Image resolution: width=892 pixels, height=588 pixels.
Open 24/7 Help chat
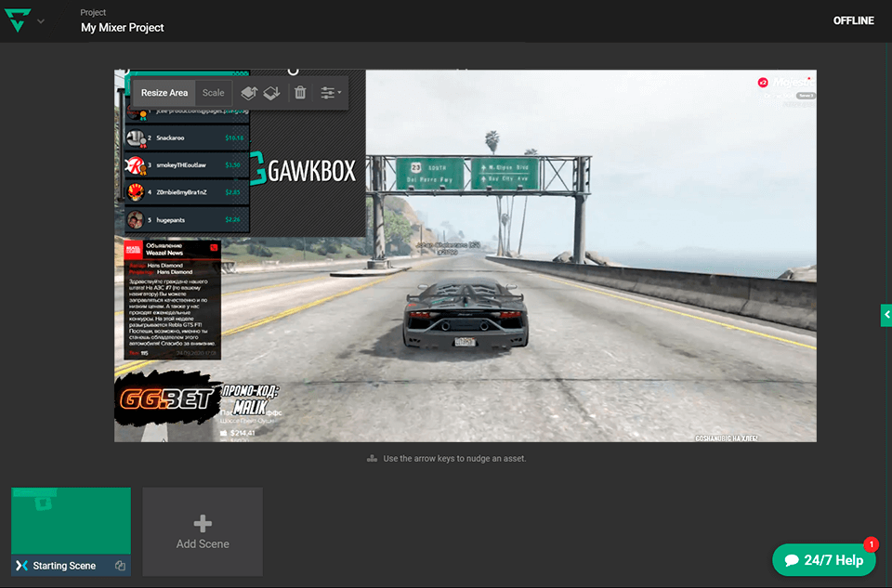pos(824,560)
